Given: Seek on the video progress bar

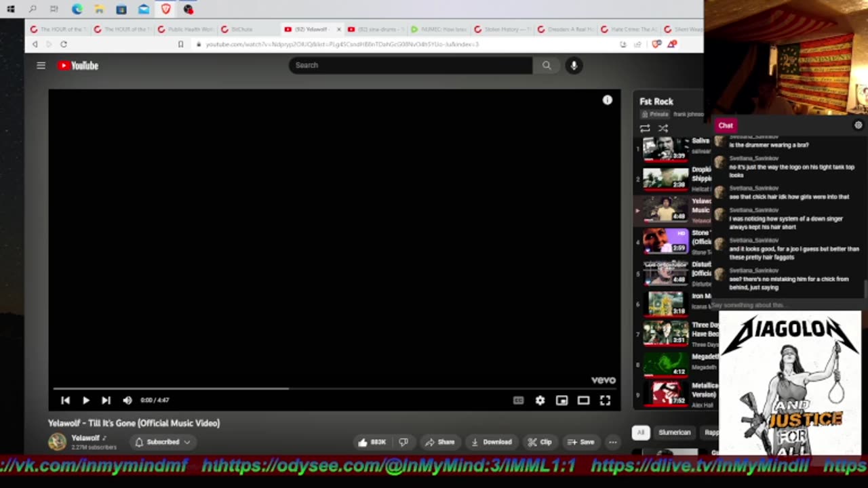Looking at the screenshot, I should click(x=334, y=388).
